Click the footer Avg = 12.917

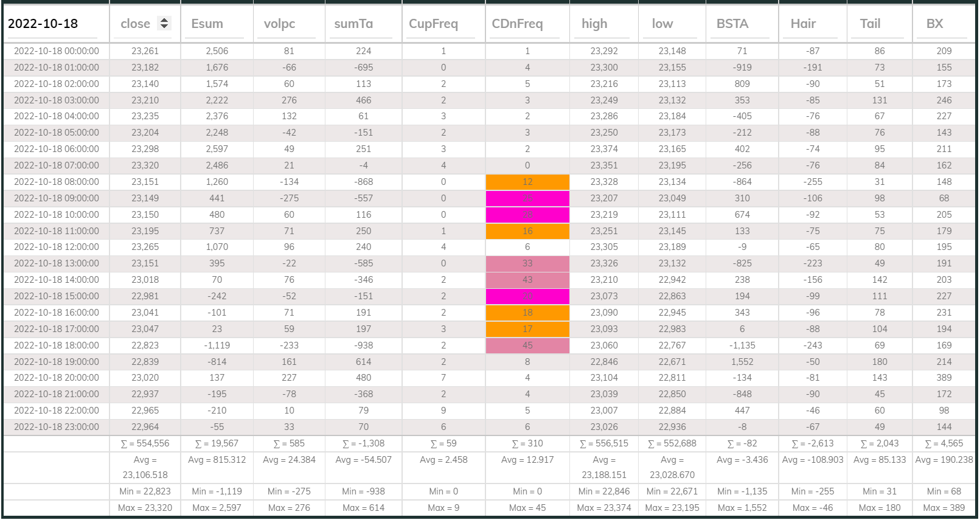click(527, 460)
